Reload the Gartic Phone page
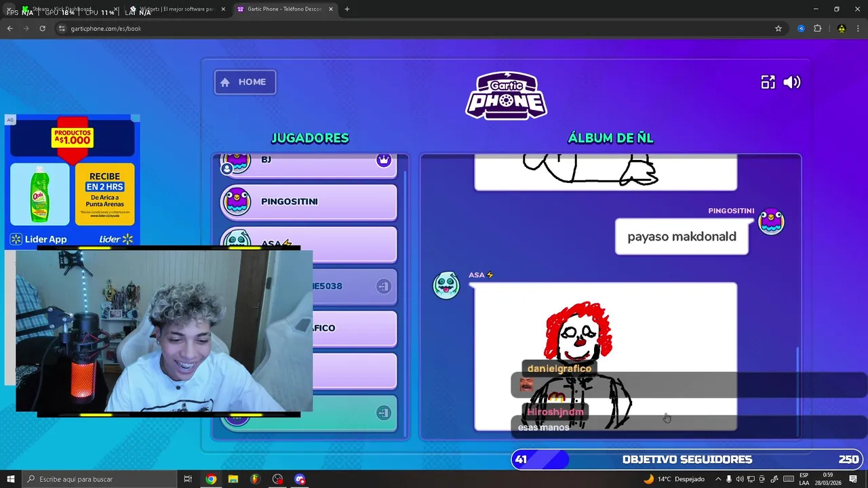This screenshot has width=868, height=488. click(x=42, y=28)
